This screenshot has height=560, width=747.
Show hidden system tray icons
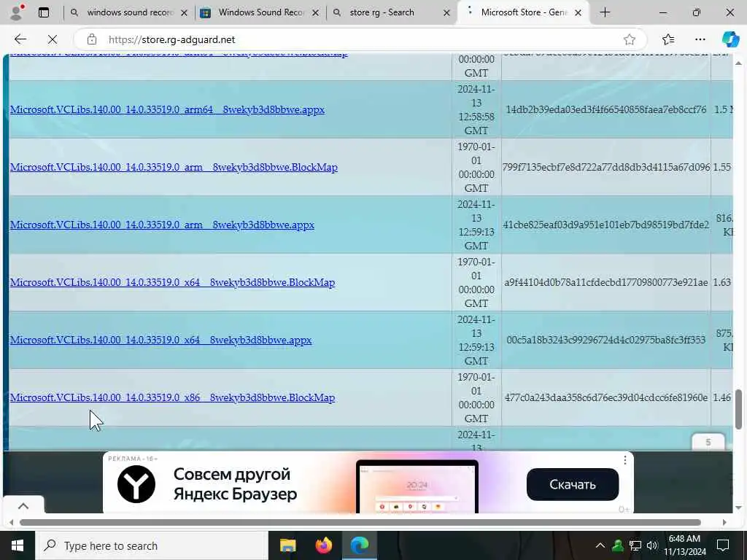click(x=600, y=545)
